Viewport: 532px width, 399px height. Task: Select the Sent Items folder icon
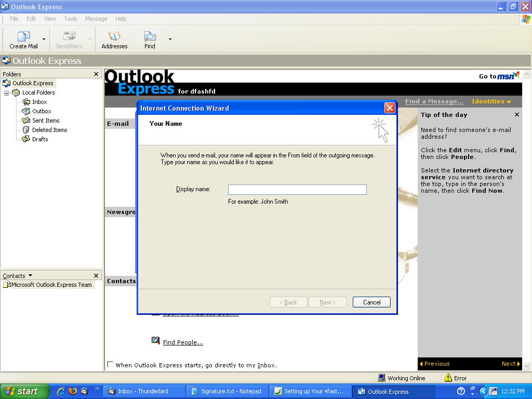tap(26, 121)
